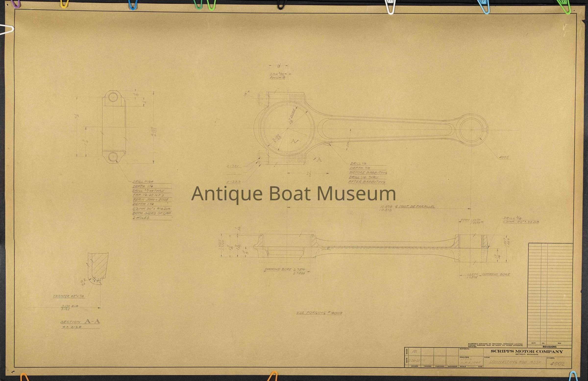Click the Antique Boat Museum watermark text

294,194
